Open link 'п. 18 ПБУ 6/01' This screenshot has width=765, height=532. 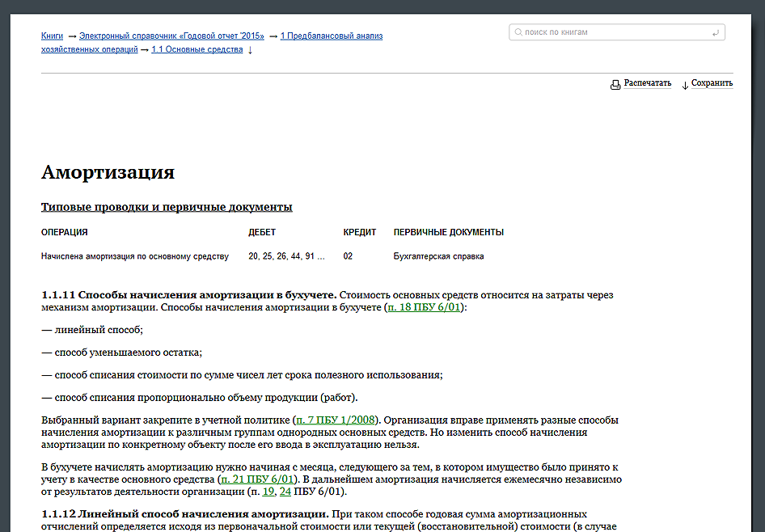tap(424, 307)
